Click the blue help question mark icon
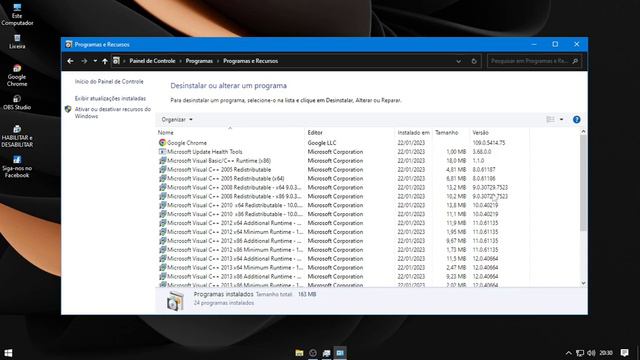The image size is (640, 360). coord(576,120)
